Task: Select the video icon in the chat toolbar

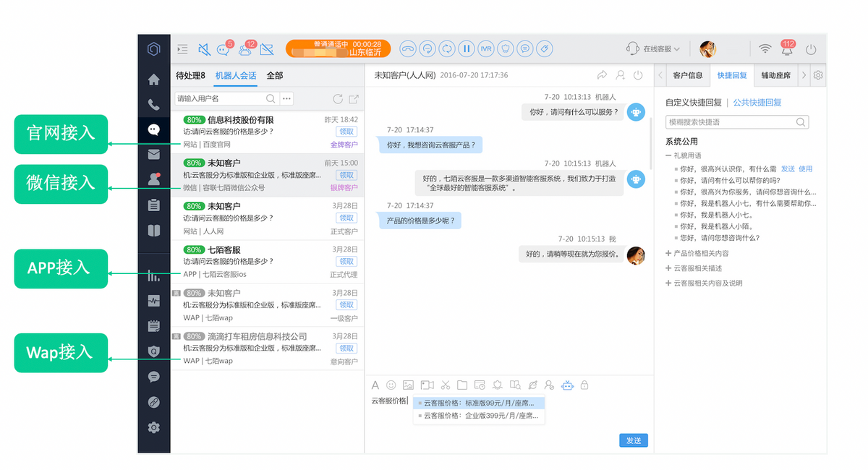Action: 425,385
